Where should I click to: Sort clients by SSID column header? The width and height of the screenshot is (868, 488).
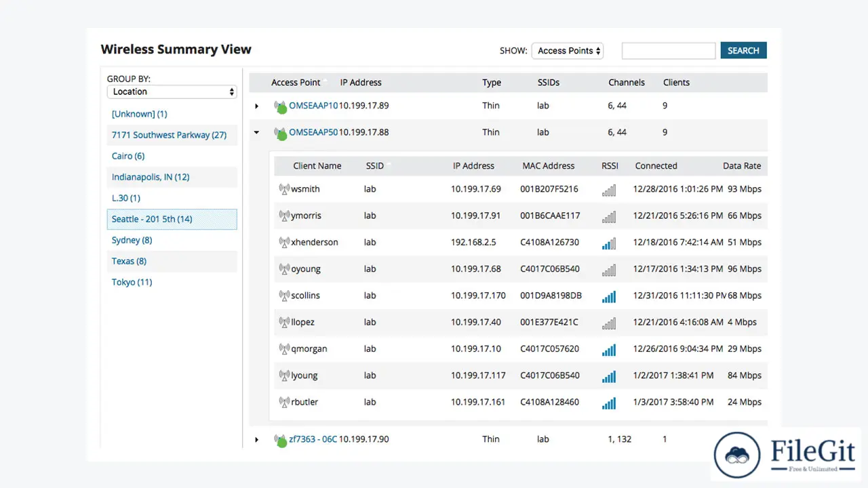click(x=375, y=166)
